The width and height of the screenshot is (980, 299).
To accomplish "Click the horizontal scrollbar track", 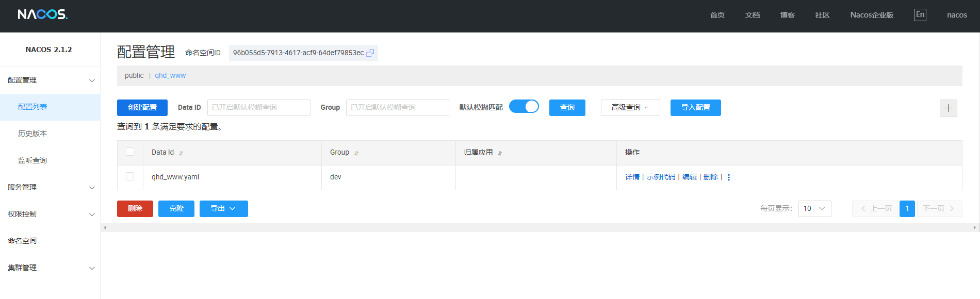I will [x=539, y=227].
